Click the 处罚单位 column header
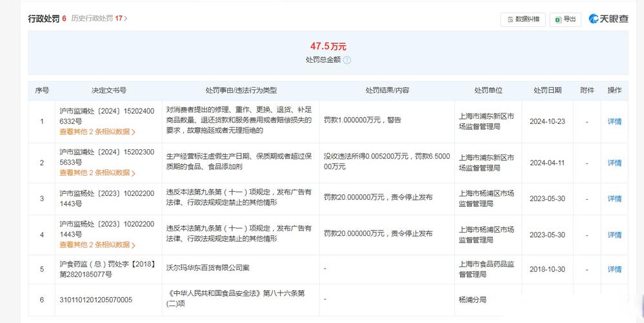 coord(488,90)
